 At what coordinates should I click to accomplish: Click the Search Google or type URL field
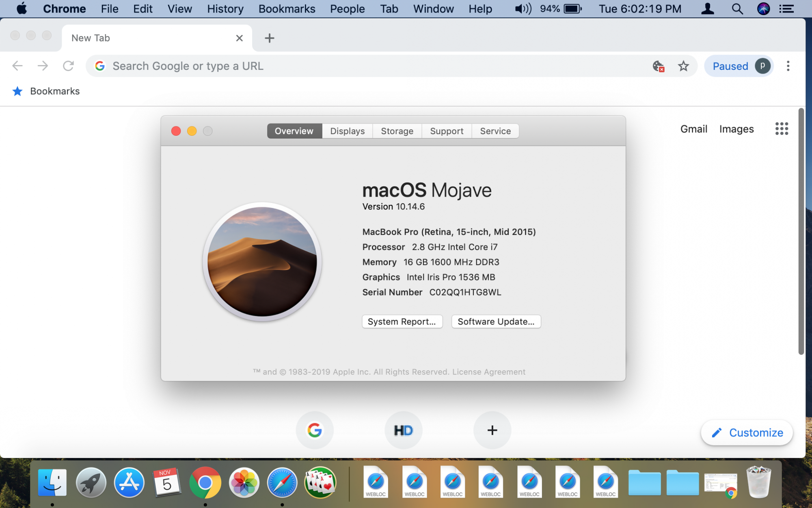[365, 66]
